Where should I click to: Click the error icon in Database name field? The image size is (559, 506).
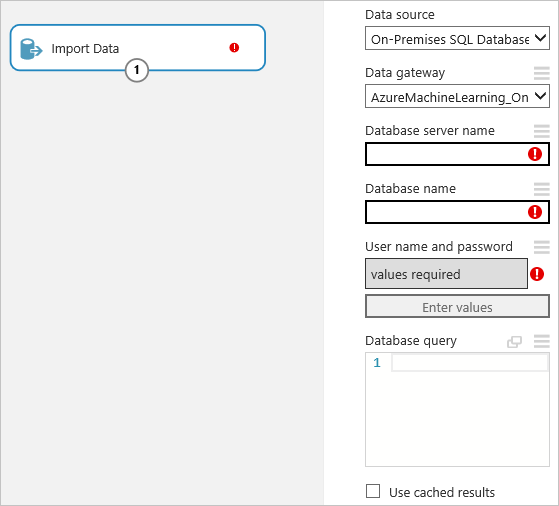click(x=535, y=212)
